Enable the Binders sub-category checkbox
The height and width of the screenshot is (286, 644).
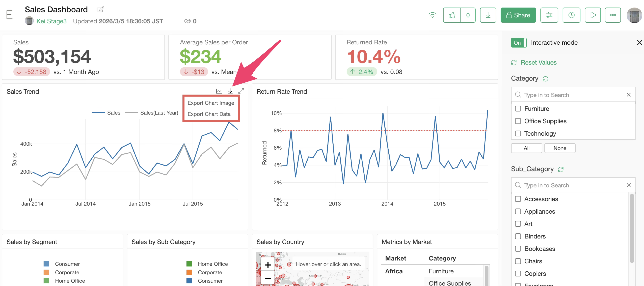click(x=518, y=236)
